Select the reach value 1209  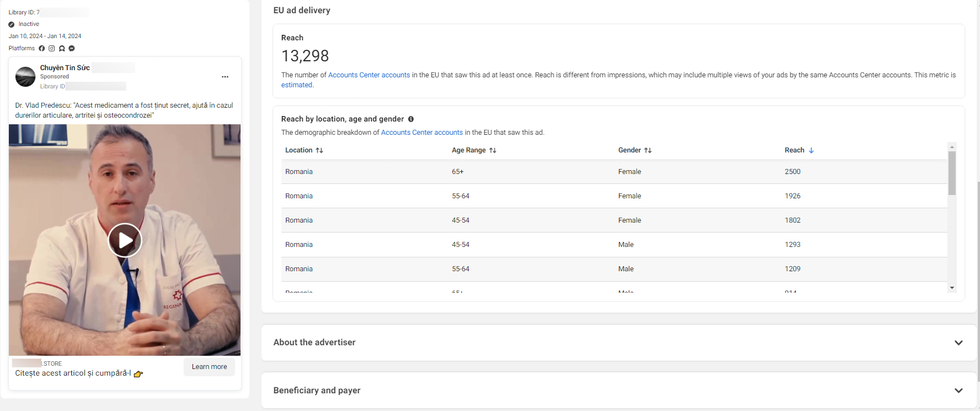(793, 269)
